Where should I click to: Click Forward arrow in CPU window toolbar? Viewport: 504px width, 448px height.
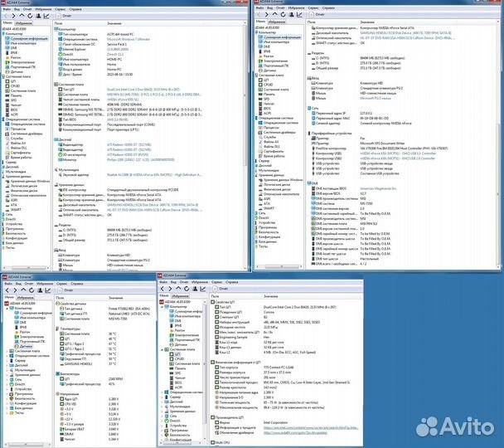click(170, 289)
